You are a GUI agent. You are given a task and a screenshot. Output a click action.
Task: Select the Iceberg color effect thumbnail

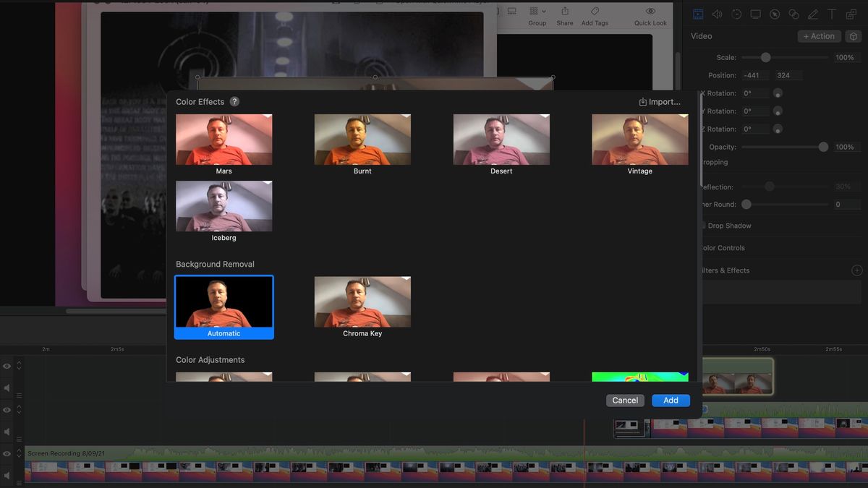(224, 207)
